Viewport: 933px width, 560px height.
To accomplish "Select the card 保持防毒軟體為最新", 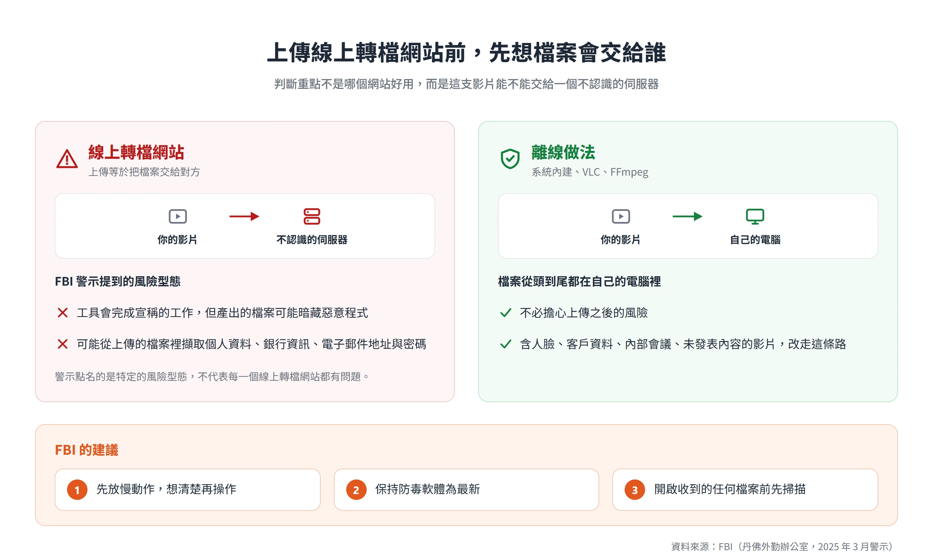I will [x=466, y=489].
